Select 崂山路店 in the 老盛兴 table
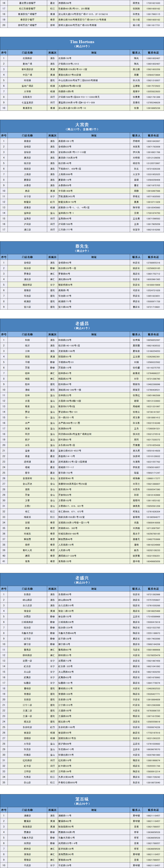This screenshot has height=868, width=164. pyautogui.click(x=27, y=600)
